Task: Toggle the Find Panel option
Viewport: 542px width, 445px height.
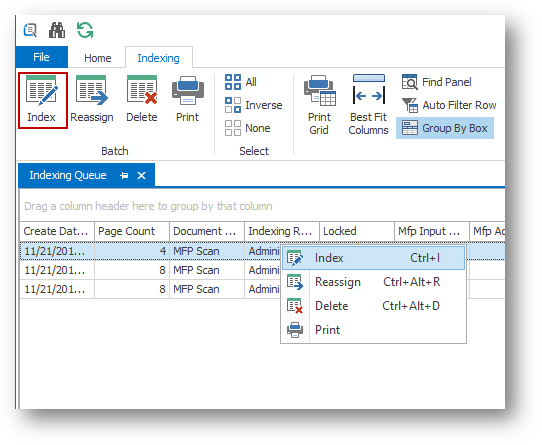Action: (436, 82)
